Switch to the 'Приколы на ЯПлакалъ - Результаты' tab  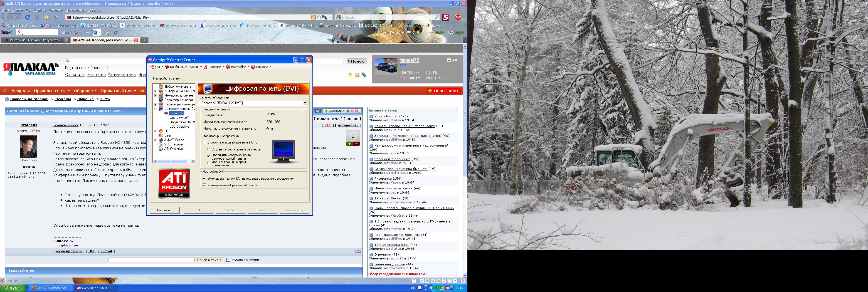point(36,40)
